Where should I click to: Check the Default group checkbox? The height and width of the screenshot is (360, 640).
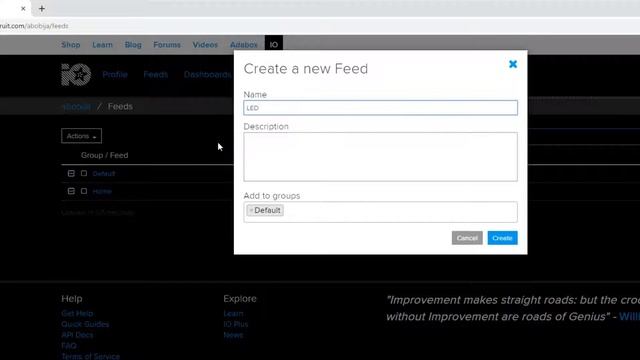click(84, 173)
